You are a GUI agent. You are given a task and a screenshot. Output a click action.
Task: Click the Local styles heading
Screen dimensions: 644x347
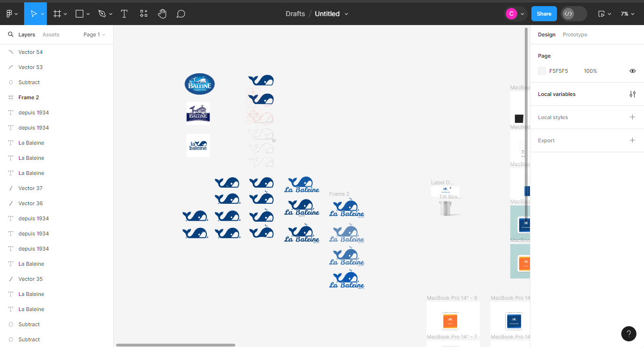[553, 117]
